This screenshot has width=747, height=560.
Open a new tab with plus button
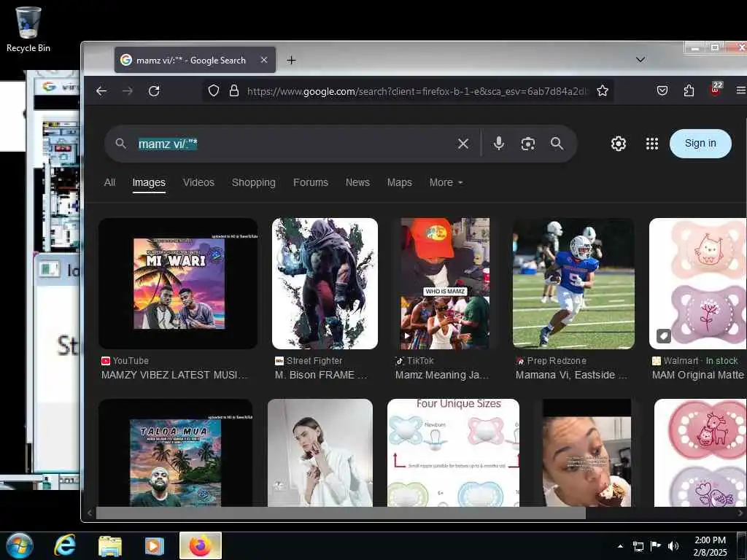click(291, 60)
